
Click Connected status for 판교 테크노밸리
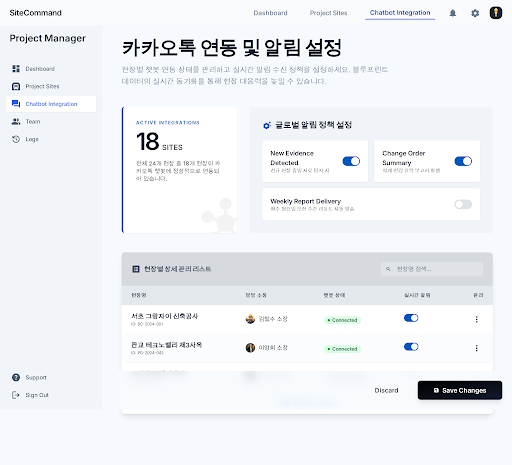click(342, 349)
